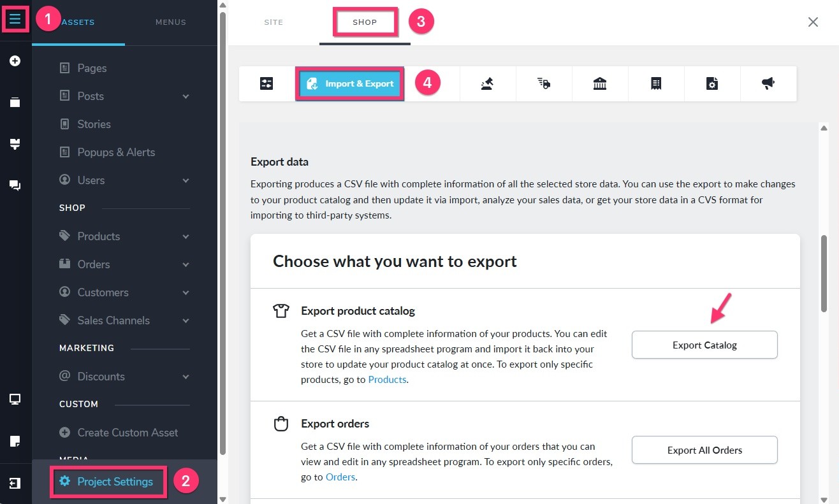Open the chat bubbles icon in left rail
Image resolution: width=839 pixels, height=504 pixels.
tap(15, 185)
